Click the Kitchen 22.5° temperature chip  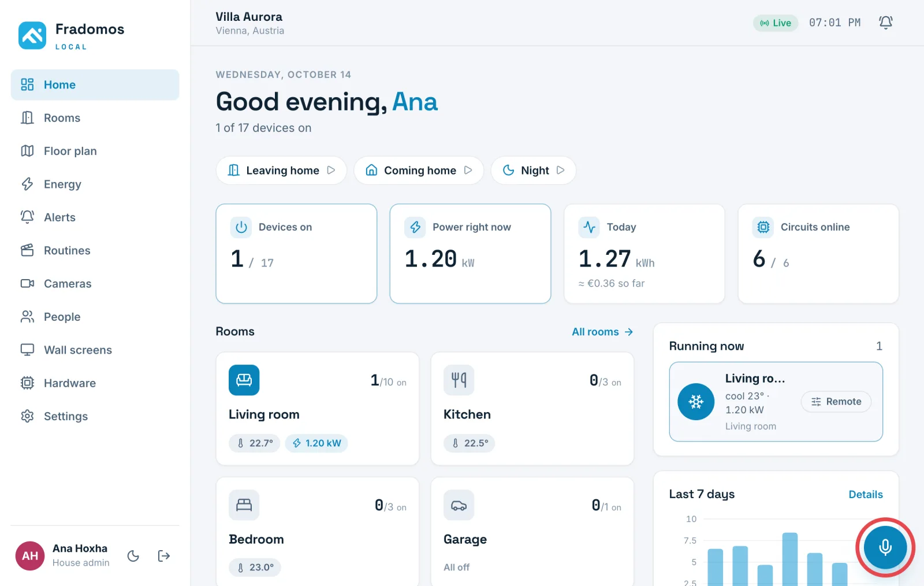click(x=470, y=443)
